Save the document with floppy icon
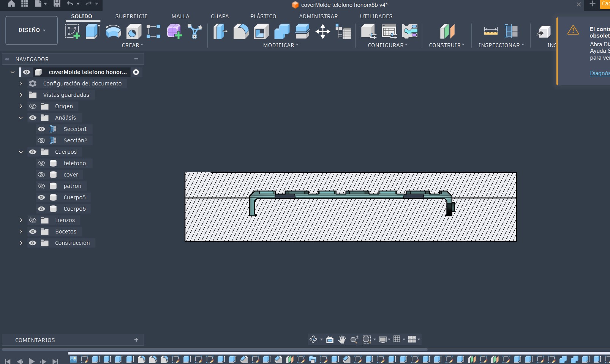Image resolution: width=610 pixels, height=364 pixels. (57, 4)
